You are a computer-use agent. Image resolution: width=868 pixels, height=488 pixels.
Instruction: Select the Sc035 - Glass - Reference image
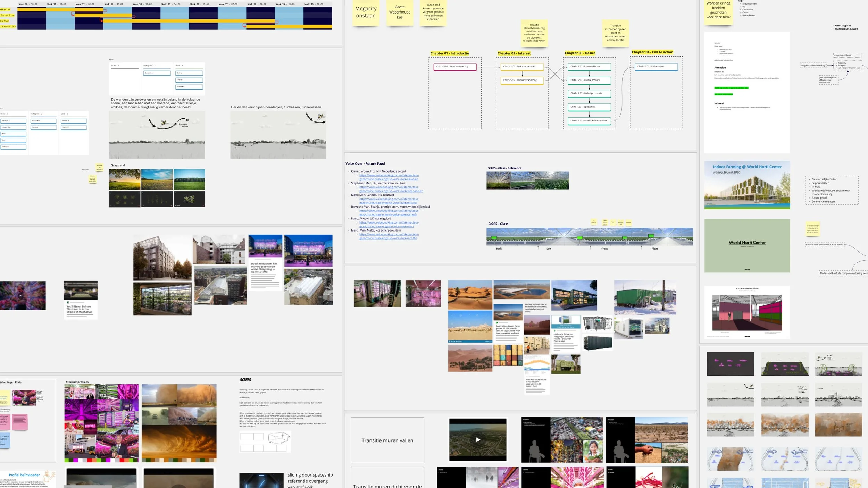point(527,180)
